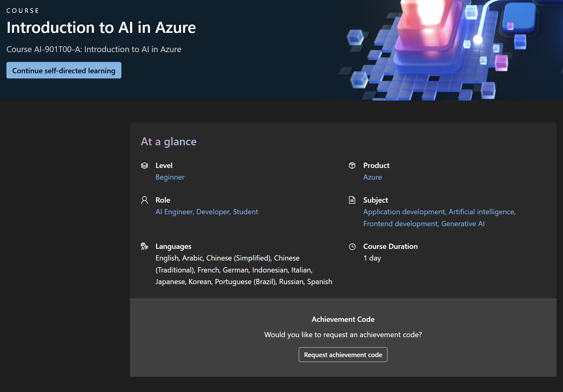Click the Product box icon

[x=352, y=166]
